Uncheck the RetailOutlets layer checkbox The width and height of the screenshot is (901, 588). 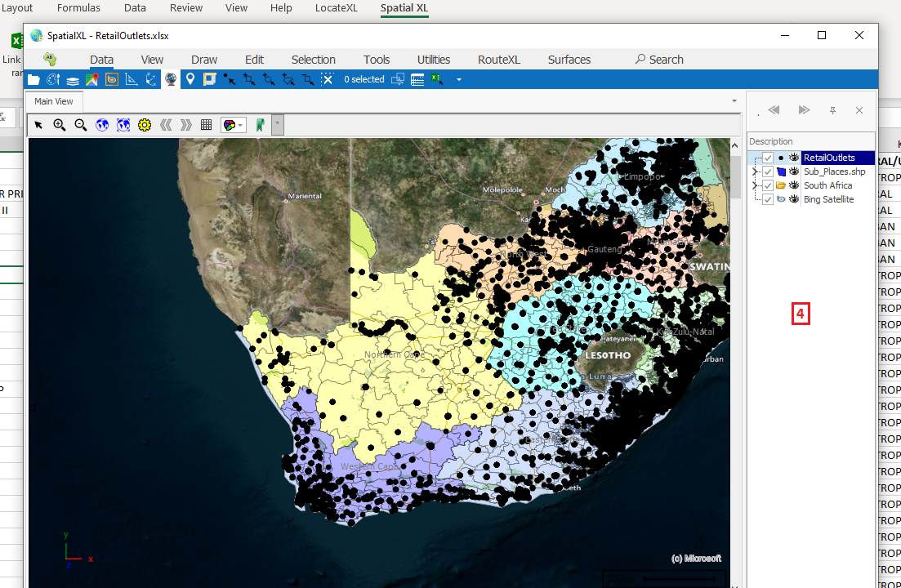[x=768, y=158]
